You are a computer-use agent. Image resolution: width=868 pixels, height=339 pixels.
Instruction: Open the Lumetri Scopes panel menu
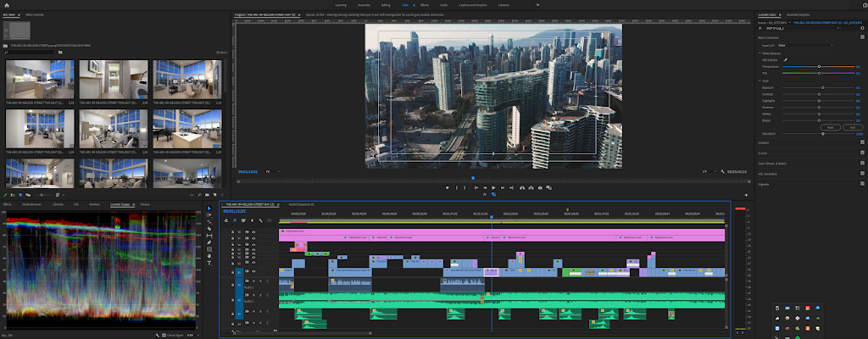tap(135, 204)
